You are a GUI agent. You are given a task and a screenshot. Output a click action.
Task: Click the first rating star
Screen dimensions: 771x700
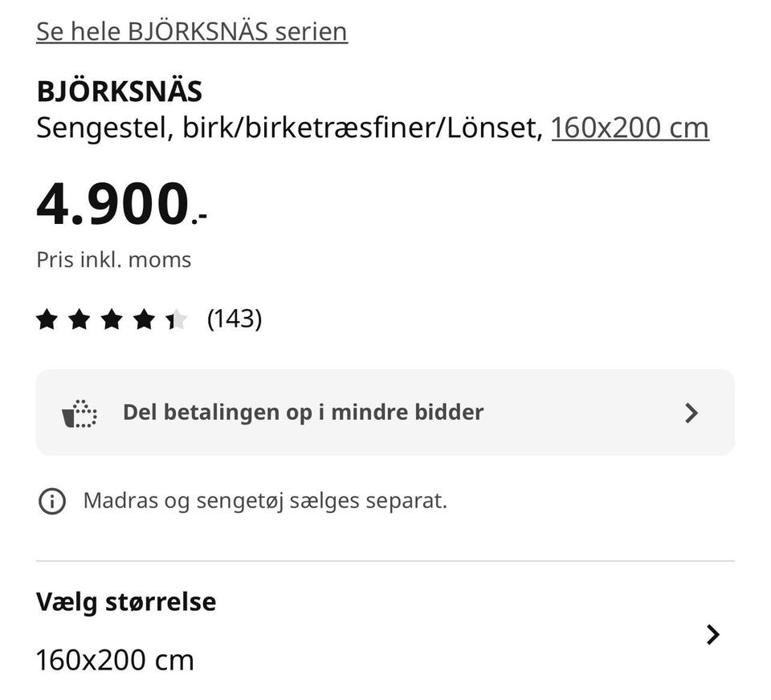[x=47, y=320]
